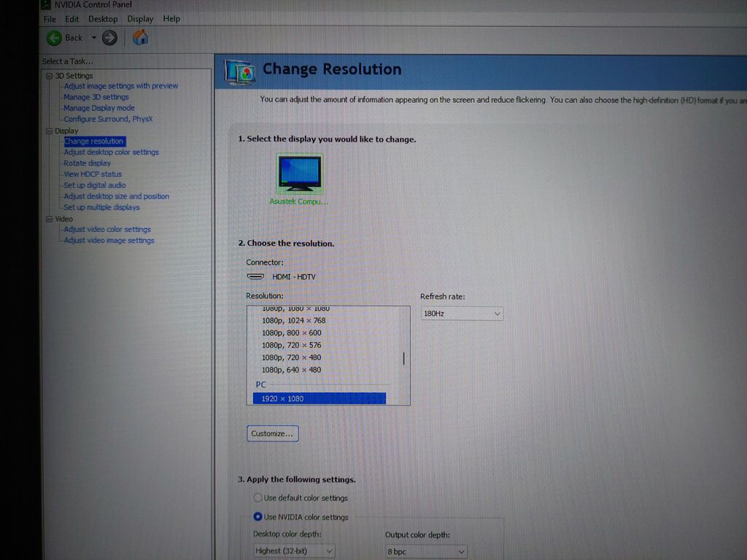Click the Forward arrow icon
Image resolution: width=747 pixels, height=560 pixels.
(x=109, y=38)
